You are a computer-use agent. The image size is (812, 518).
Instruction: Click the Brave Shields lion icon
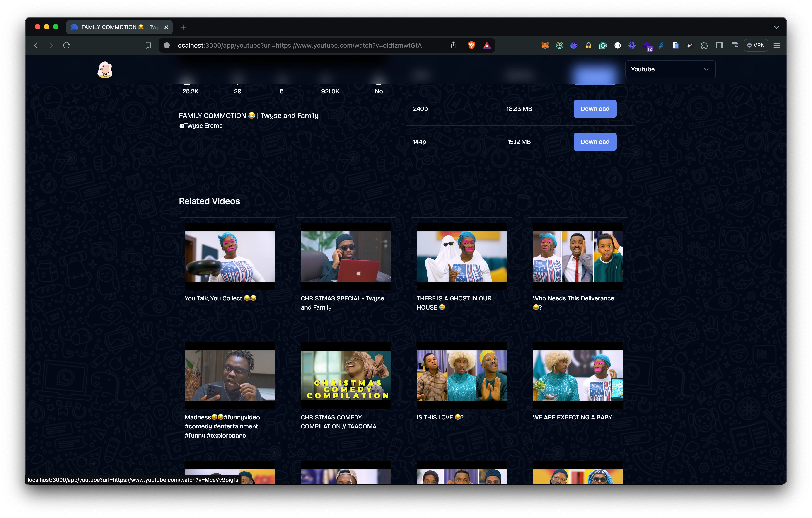pos(472,46)
